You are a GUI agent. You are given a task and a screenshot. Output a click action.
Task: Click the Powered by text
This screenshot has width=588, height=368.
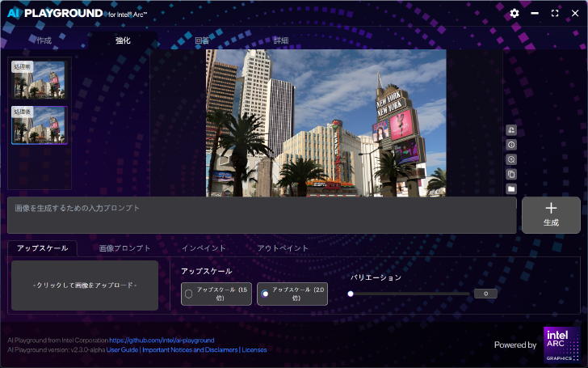(515, 345)
